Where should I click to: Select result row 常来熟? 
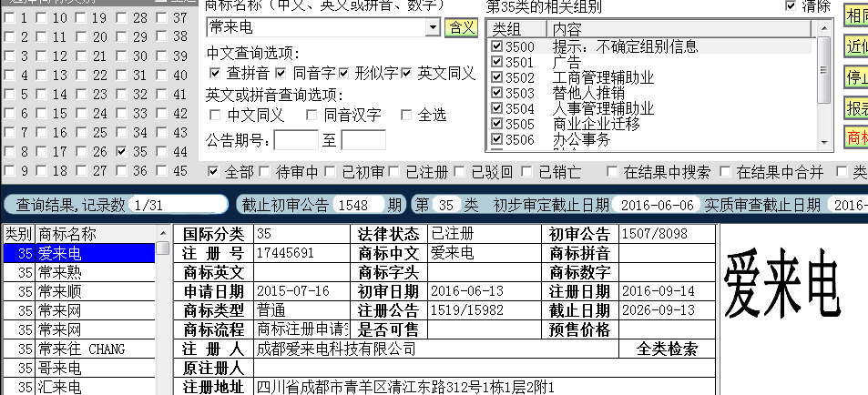pos(79,273)
